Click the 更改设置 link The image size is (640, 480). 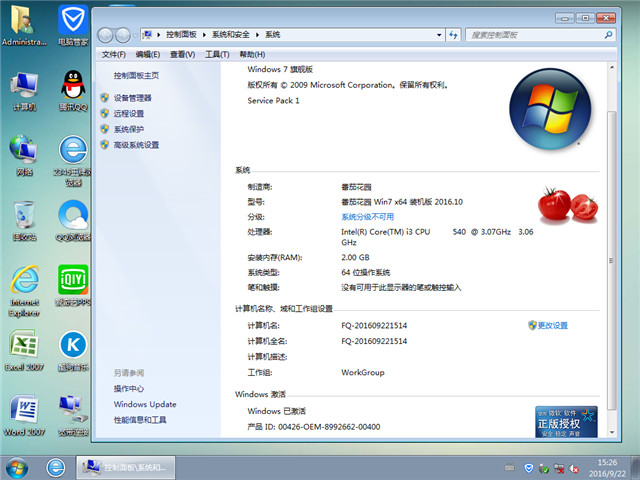(x=552, y=325)
